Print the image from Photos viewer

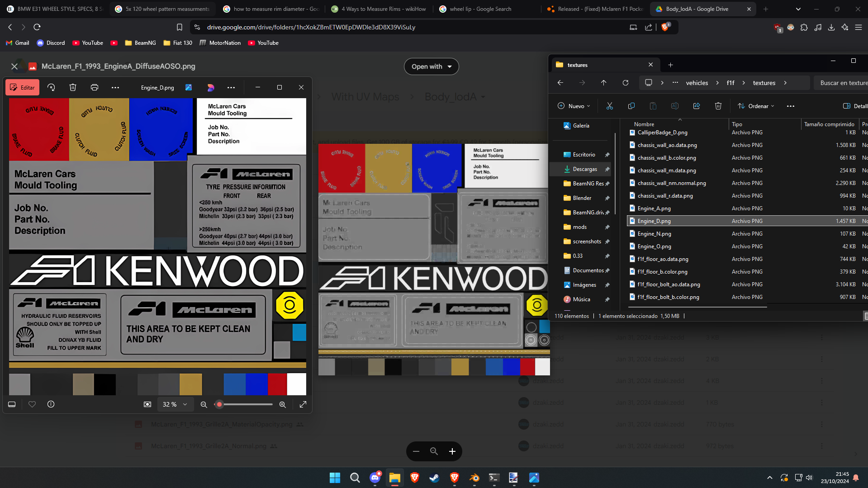(x=95, y=88)
